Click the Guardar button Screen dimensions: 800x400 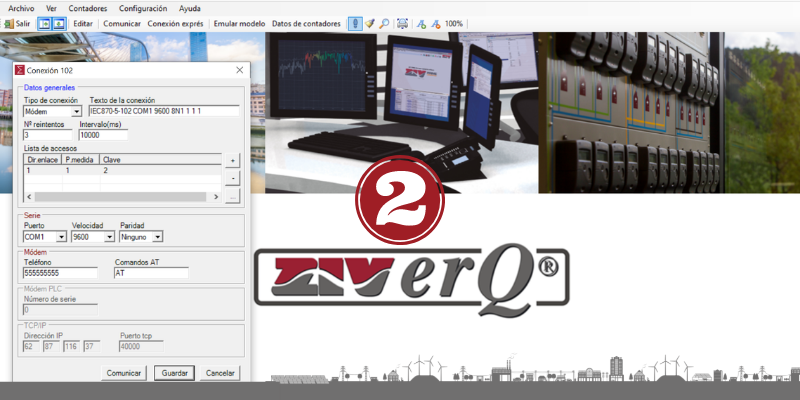[x=174, y=373]
